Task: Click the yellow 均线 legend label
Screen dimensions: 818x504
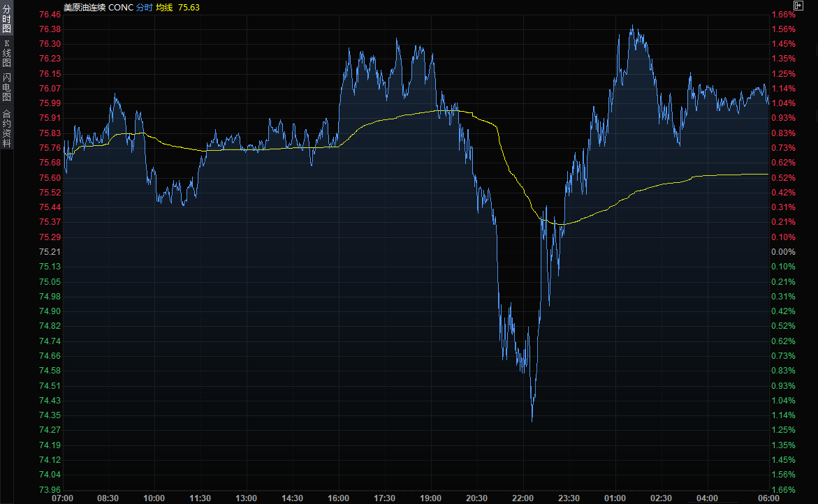Action: (163, 7)
